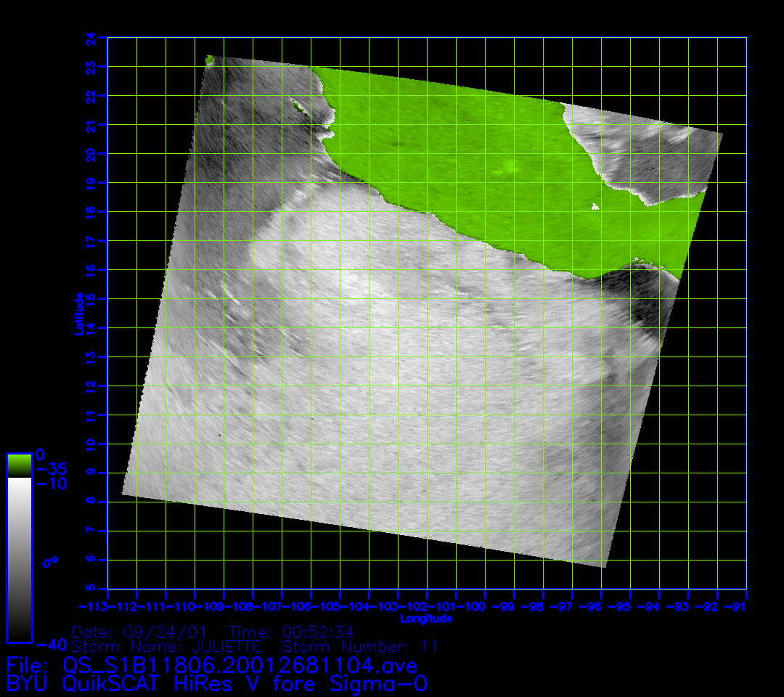Viewport: 784px width, 697px height.
Task: Click the green land segment of the colorbar
Action: [19, 465]
